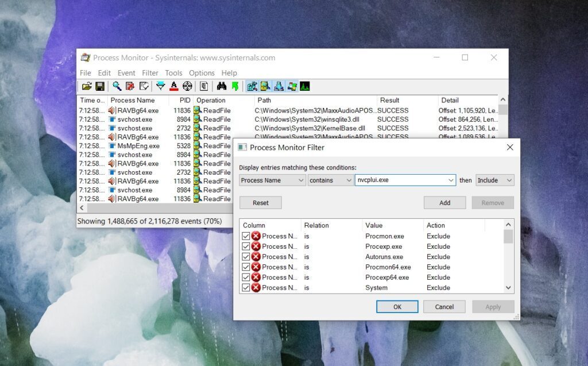Click the Reset button
The height and width of the screenshot is (366, 588).
coord(260,202)
